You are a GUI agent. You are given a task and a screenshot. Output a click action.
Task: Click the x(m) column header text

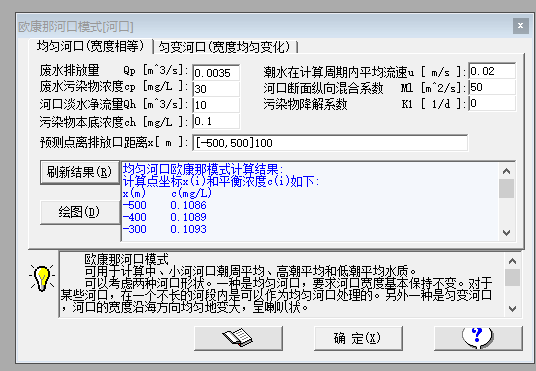pos(134,193)
